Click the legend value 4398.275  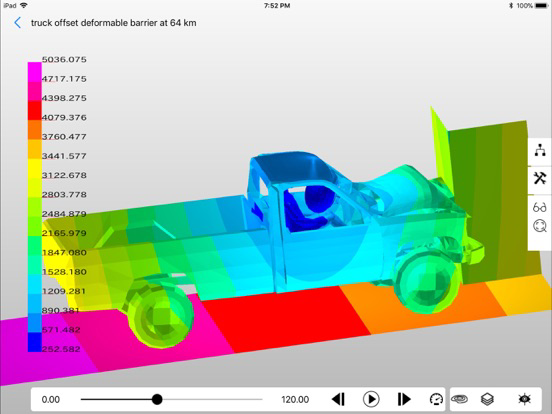(x=64, y=98)
